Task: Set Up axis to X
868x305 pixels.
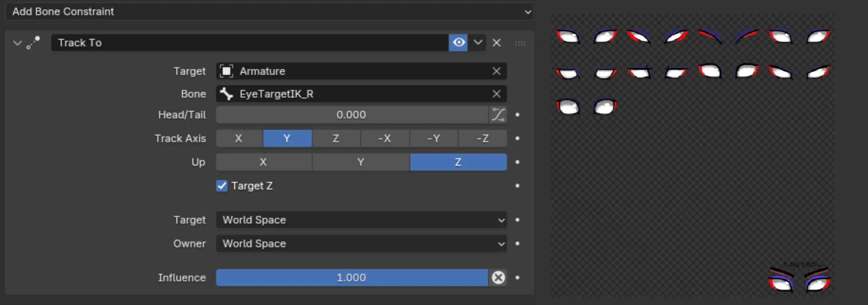Action: [264, 162]
